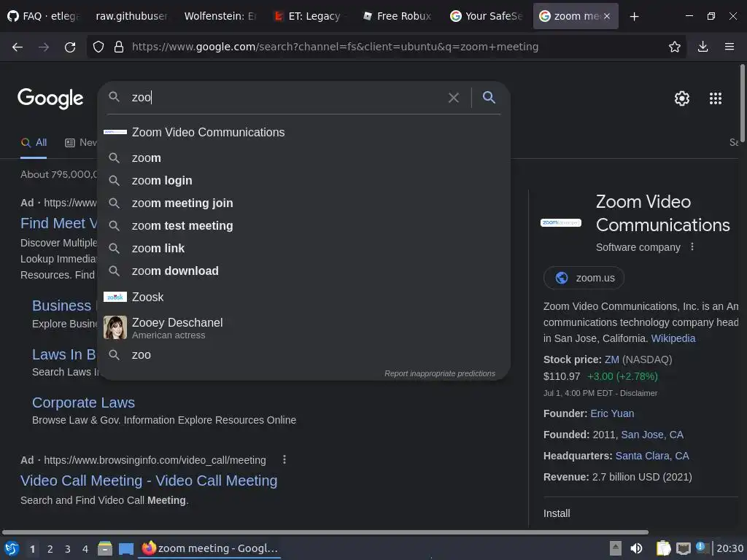Screen dimensions: 747x560
Task: Open the Corporate Laws ad sitelink
Action: pyautogui.click(x=83, y=402)
